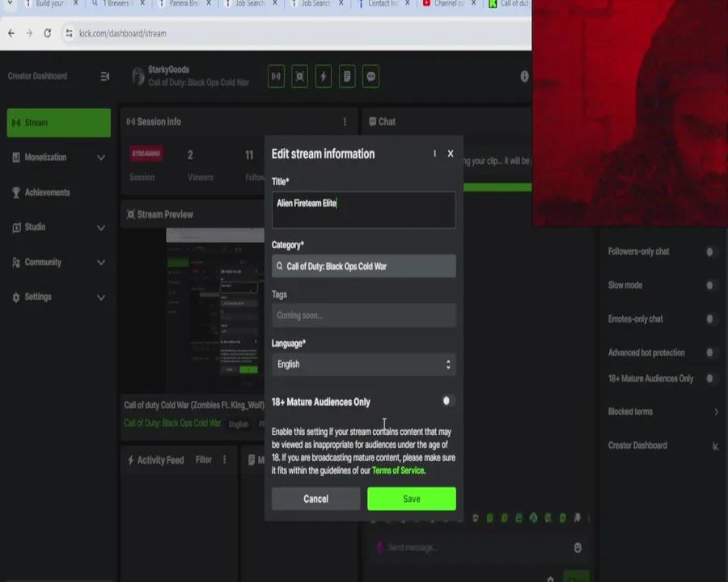Click the Tags field showing Coming soon
Viewport: 728px width, 582px height.
click(363, 315)
